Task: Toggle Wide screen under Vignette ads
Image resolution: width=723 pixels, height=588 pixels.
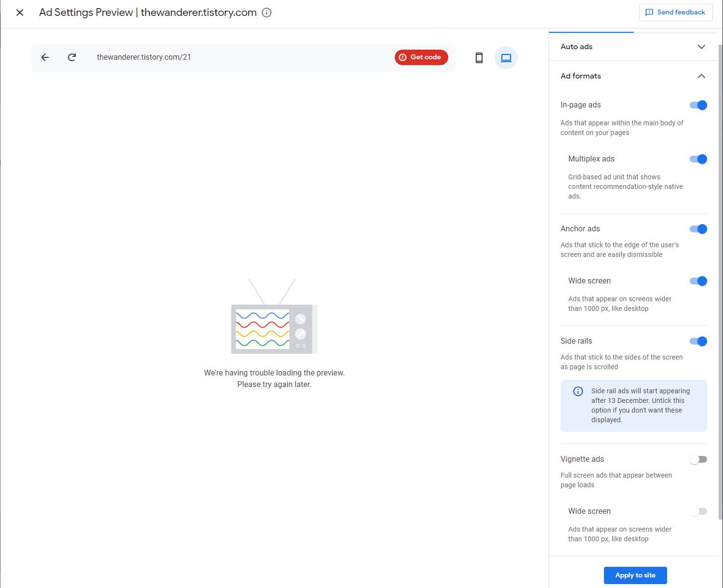Action: click(698, 511)
